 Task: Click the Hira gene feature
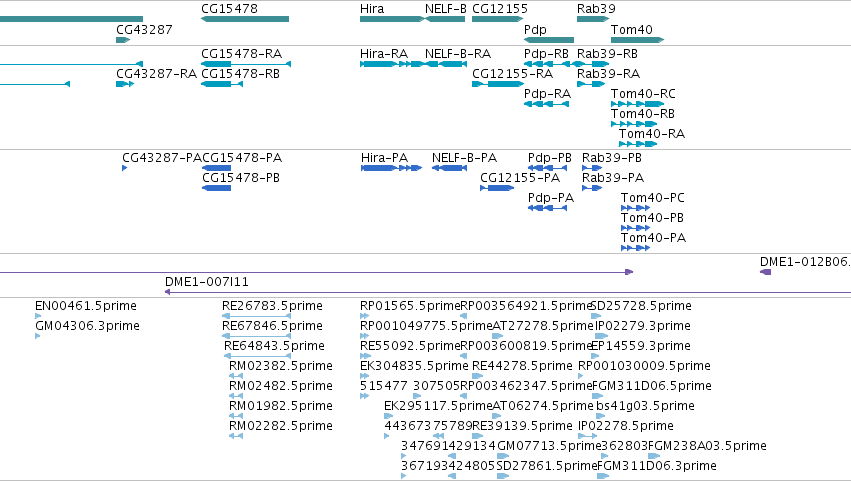click(392, 19)
